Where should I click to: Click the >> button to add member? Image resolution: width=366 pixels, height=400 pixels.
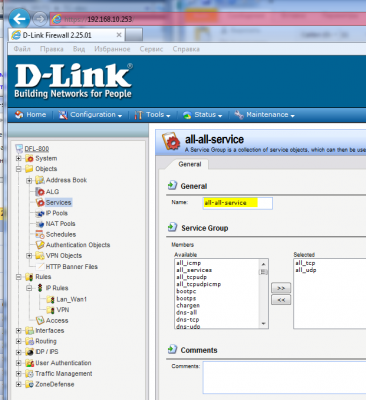(281, 288)
